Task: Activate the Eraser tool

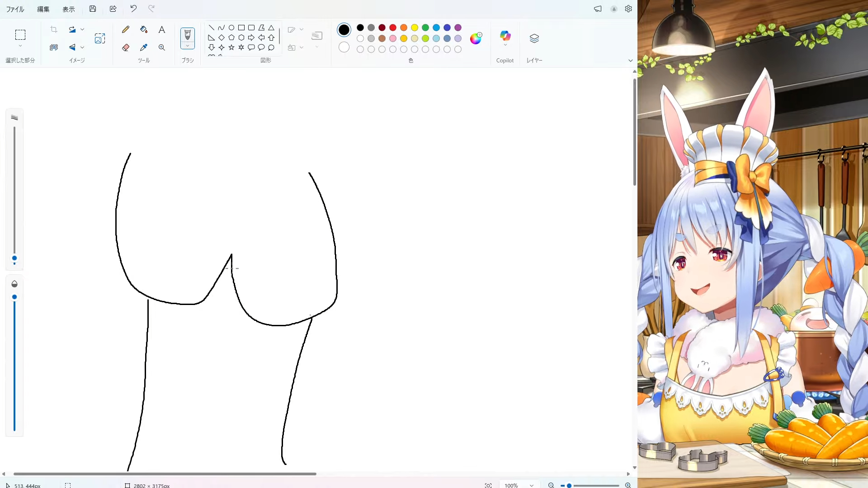Action: click(x=126, y=47)
